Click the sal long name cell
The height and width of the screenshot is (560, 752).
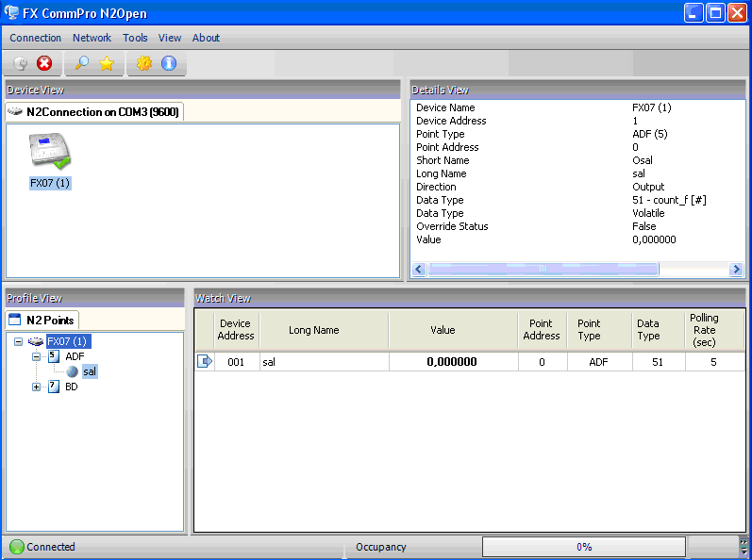click(325, 362)
